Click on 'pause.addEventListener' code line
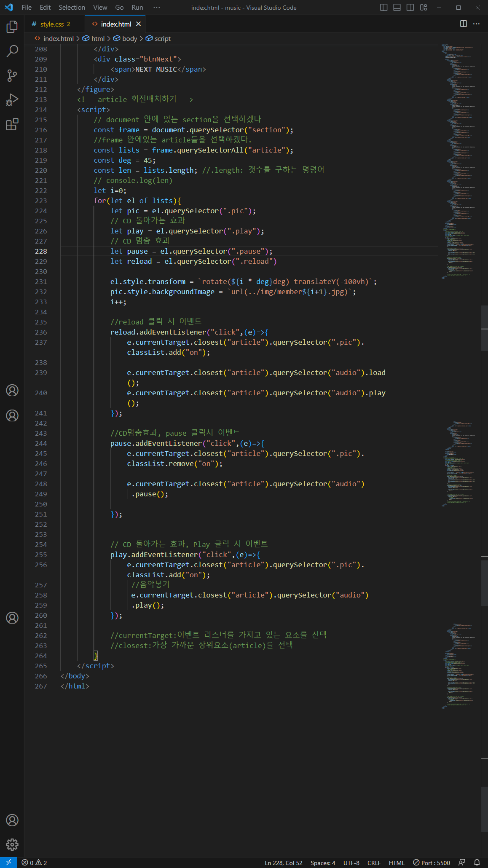The width and height of the screenshot is (488, 868). [187, 443]
